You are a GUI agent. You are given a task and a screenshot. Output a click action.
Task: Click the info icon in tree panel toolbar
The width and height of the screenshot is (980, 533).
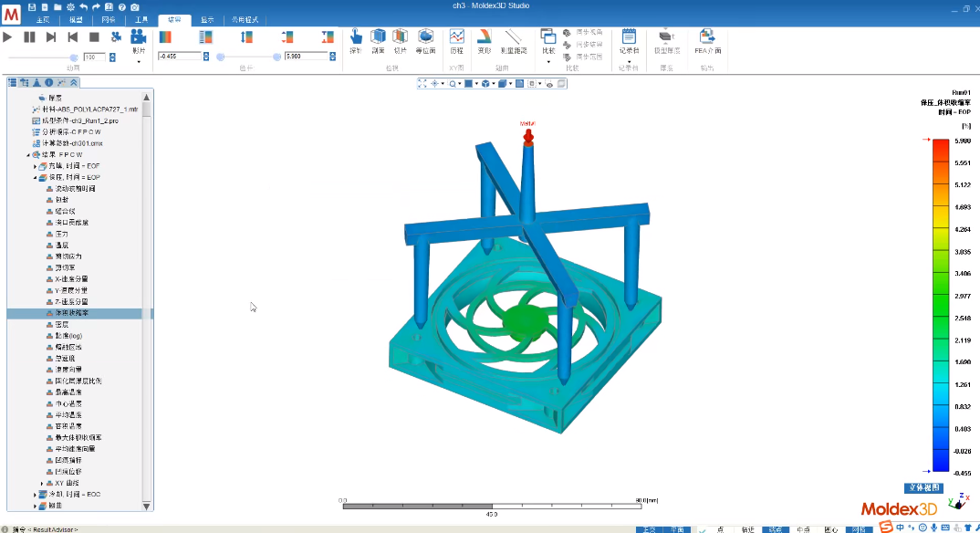click(x=48, y=82)
